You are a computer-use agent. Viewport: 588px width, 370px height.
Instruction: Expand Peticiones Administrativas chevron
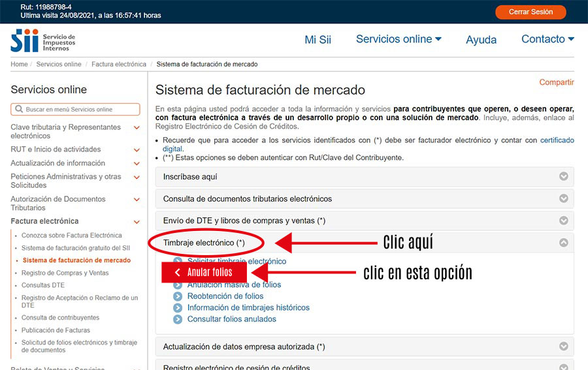click(x=137, y=177)
